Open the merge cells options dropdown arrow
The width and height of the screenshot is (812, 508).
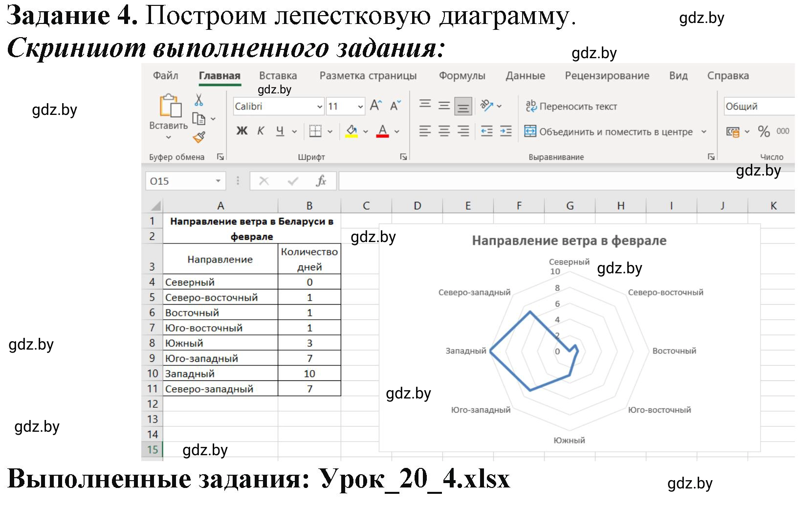pyautogui.click(x=704, y=132)
